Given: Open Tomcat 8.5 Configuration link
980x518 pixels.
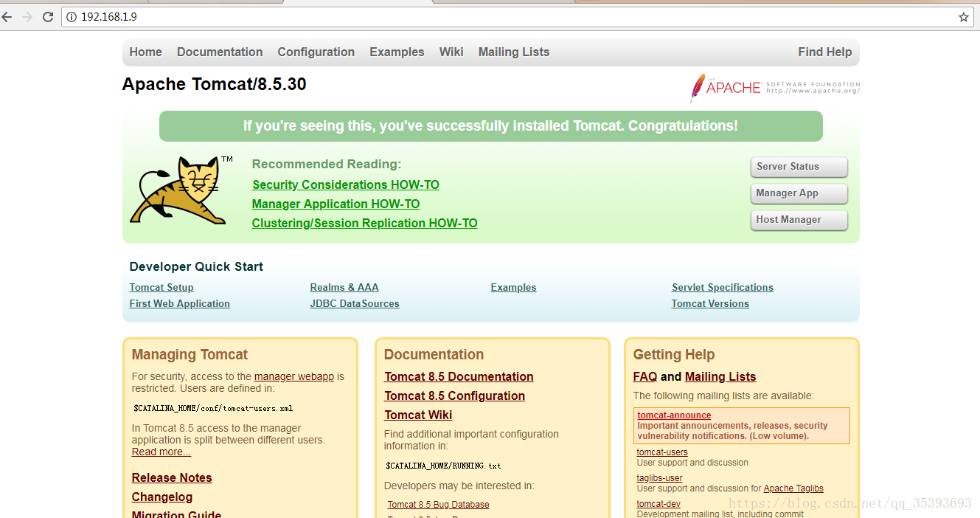Looking at the screenshot, I should [x=455, y=396].
